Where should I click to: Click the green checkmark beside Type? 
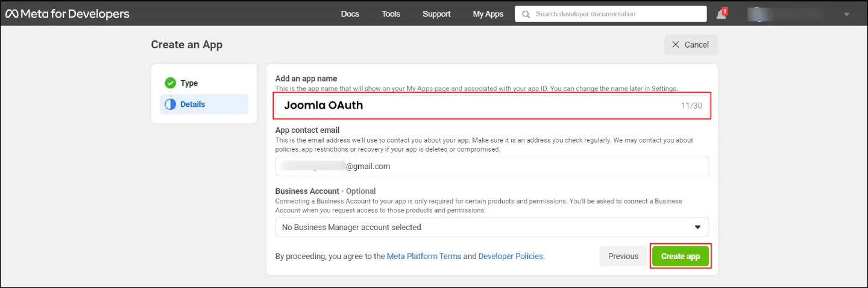tap(171, 83)
